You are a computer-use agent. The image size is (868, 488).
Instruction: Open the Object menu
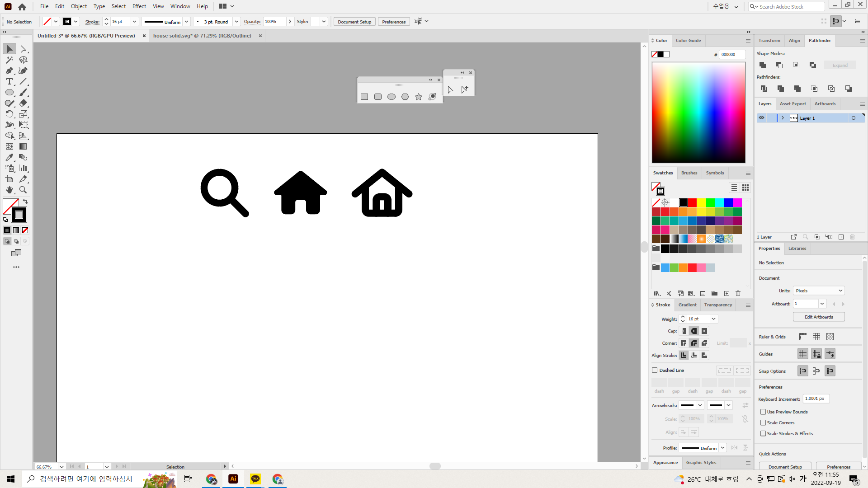[x=79, y=6]
